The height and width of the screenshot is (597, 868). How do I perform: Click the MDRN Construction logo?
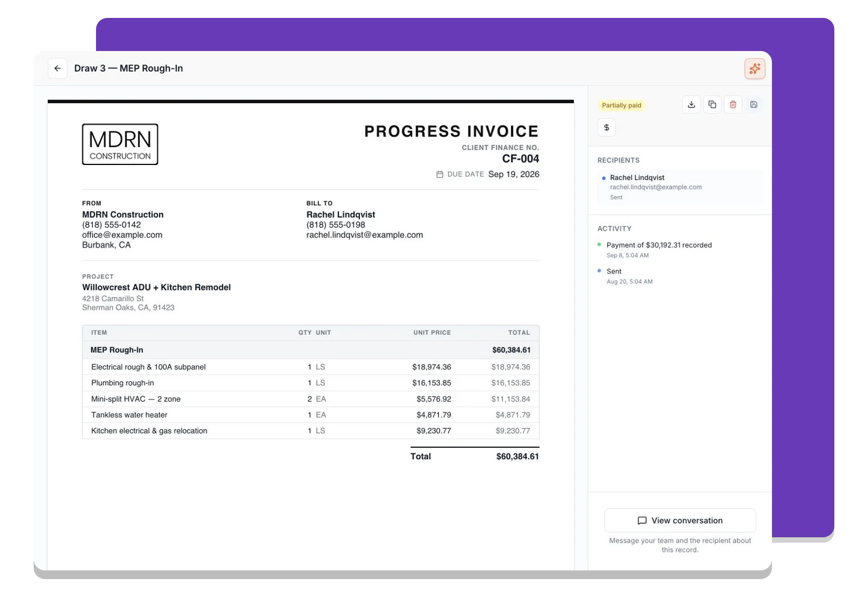tap(120, 144)
